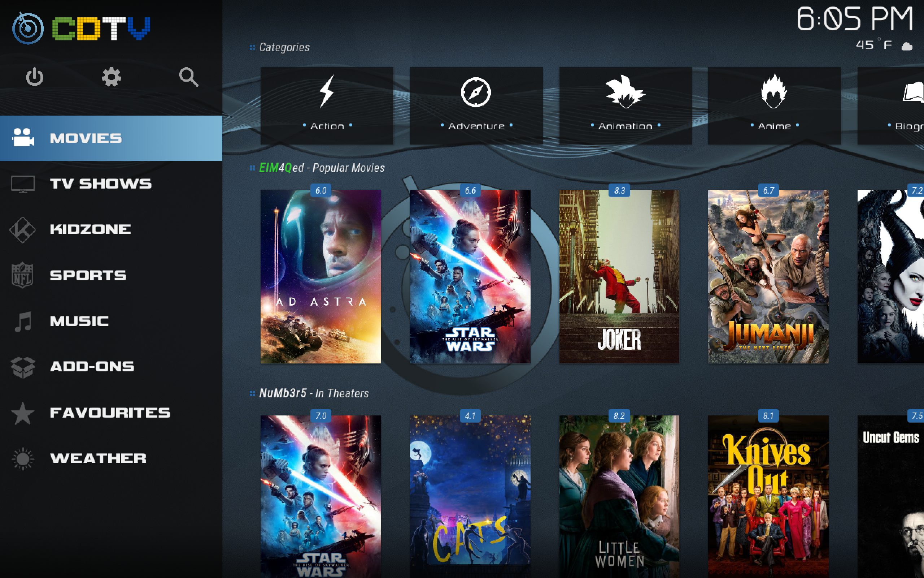The image size is (924, 578).
Task: Open settings with the gear icon
Action: coord(111,77)
